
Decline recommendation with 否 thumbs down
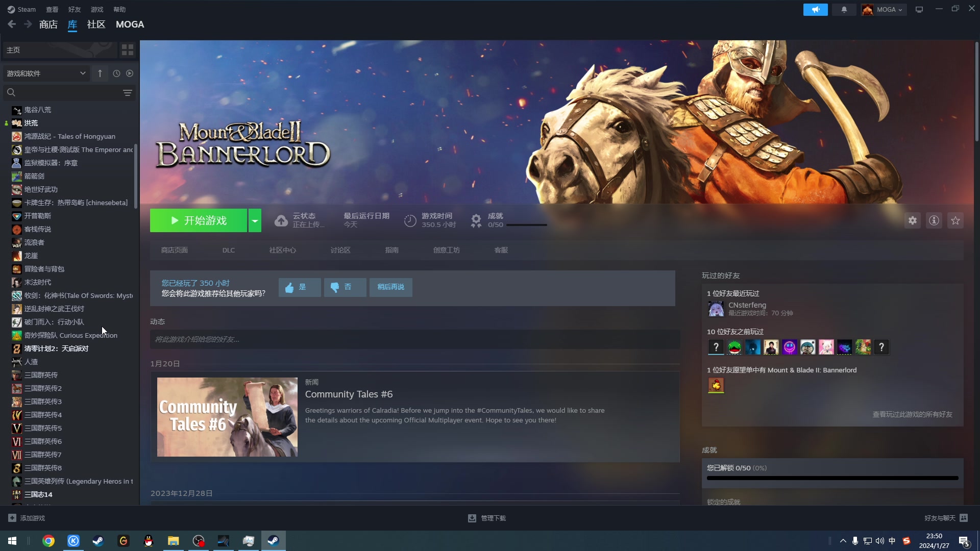click(x=345, y=287)
